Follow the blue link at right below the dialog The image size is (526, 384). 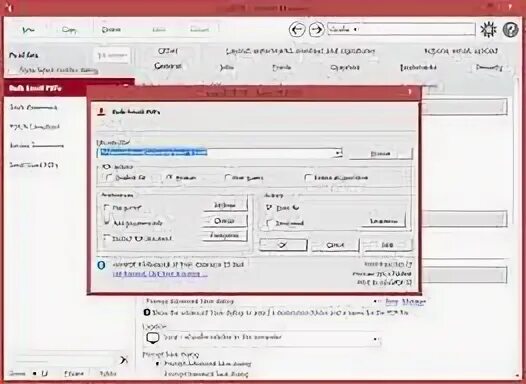(x=405, y=302)
